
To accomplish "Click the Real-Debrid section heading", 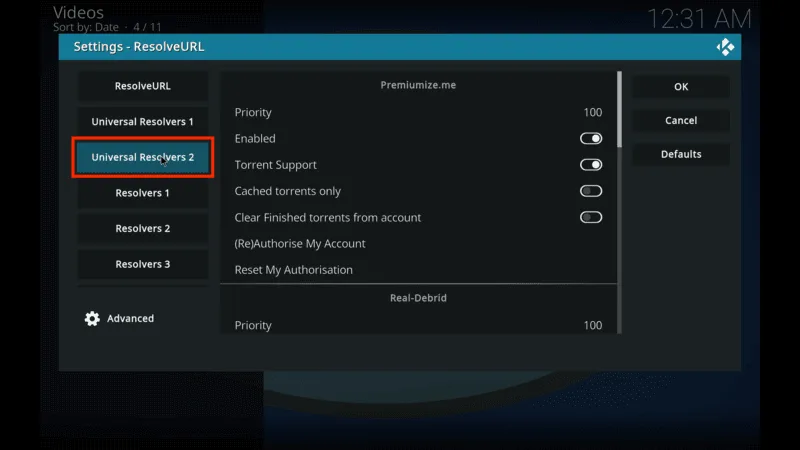I will 418,298.
